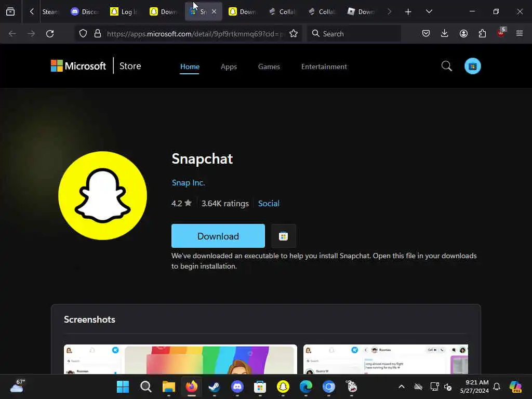The width and height of the screenshot is (532, 399).
Task: Switch to the Steam tab
Action: [50, 11]
